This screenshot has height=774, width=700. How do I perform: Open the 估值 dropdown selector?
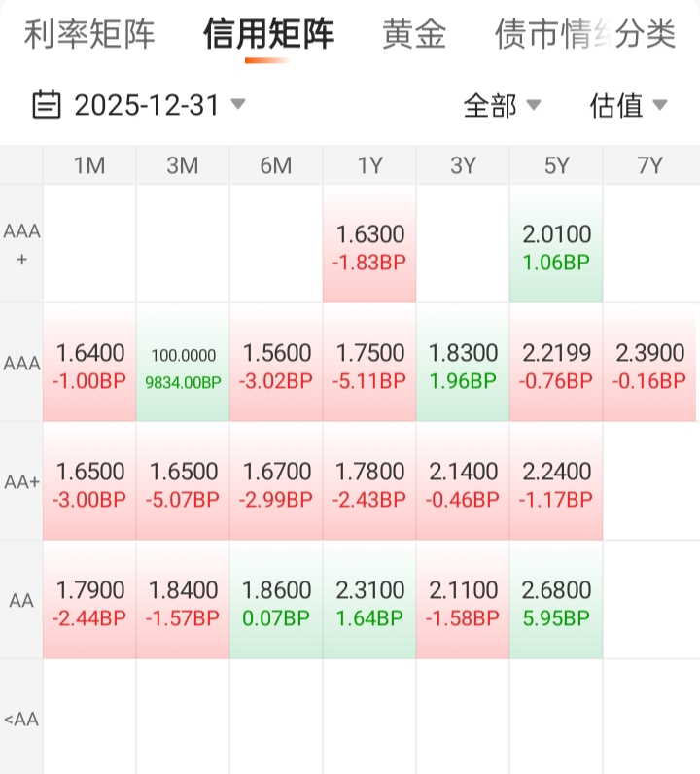[x=628, y=105]
